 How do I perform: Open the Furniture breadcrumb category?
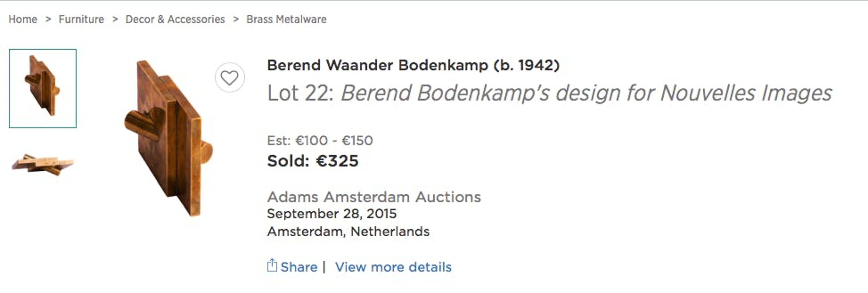click(81, 19)
